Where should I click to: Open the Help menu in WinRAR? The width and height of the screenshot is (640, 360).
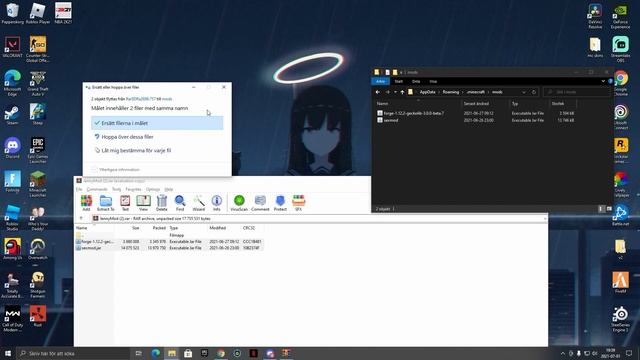(x=169, y=189)
